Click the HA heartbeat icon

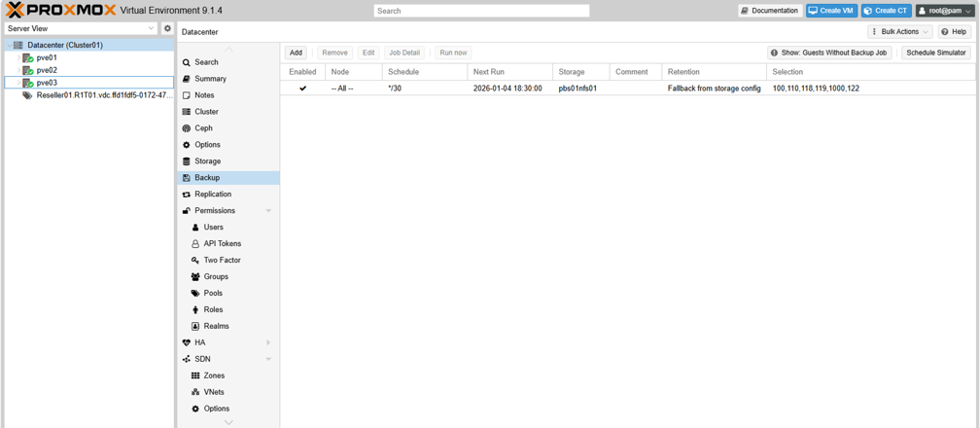click(x=187, y=342)
